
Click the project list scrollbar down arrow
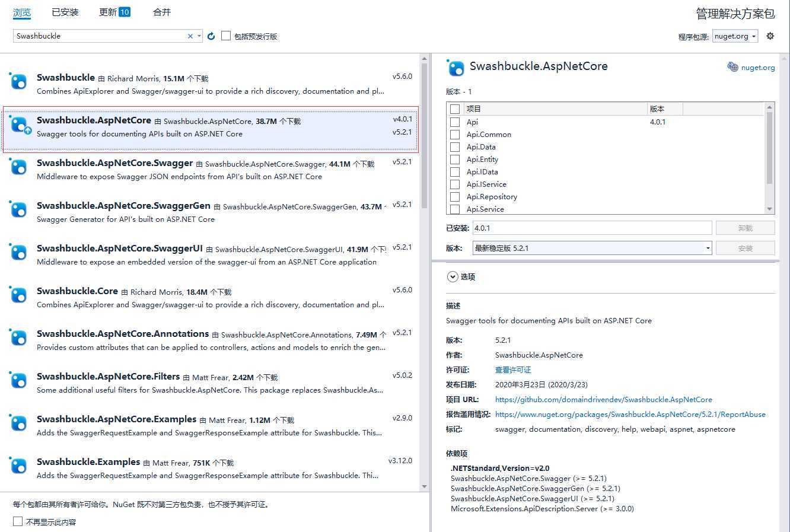pyautogui.click(x=770, y=209)
